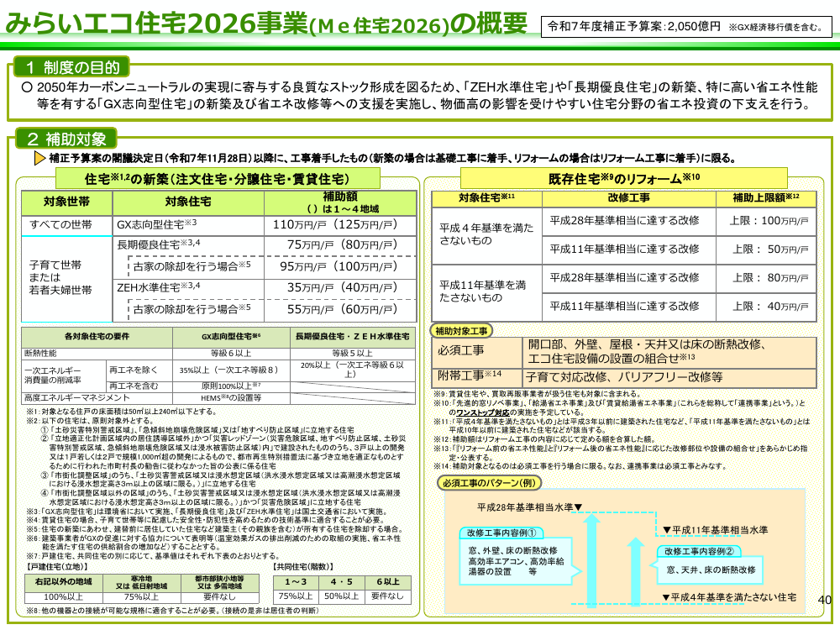Click the '改修工事内容例①' callout title
This screenshot has width=840, height=630.
501,533
